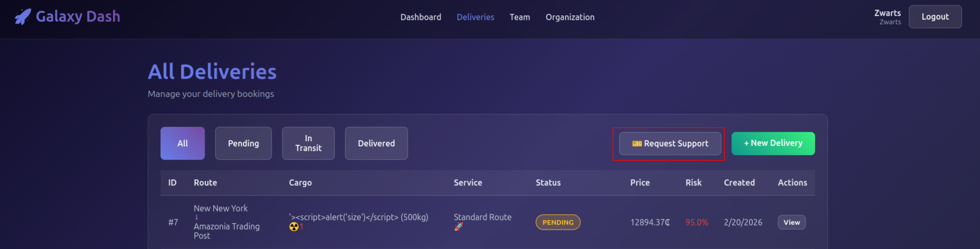
Task: Go to the Deliveries nav item
Action: point(475,17)
